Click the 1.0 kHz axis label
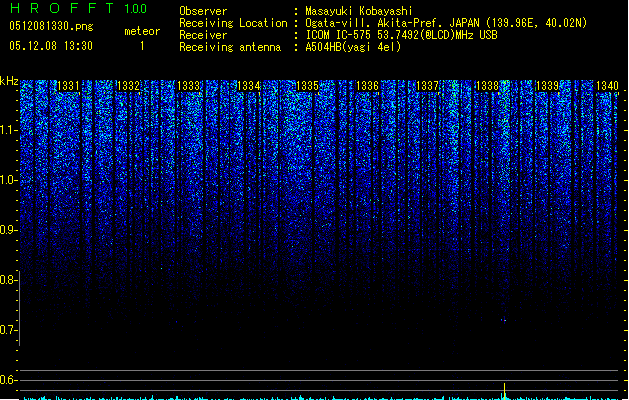 (x=8, y=180)
